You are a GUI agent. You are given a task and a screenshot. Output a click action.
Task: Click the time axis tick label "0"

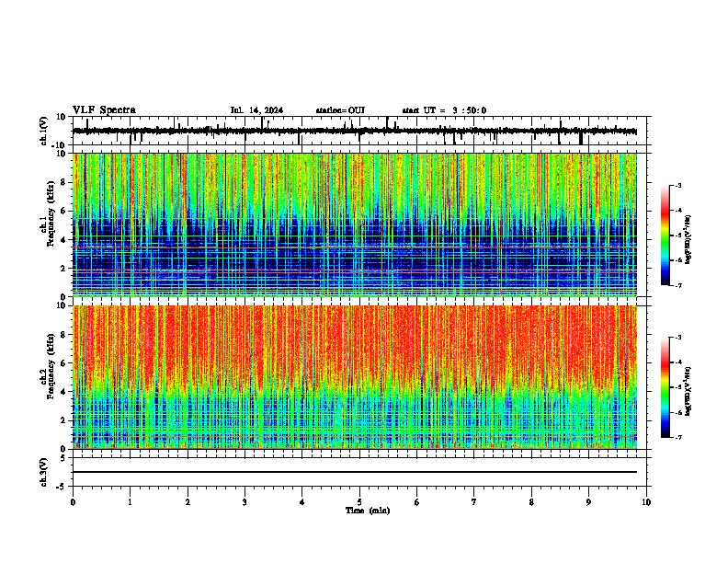(73, 502)
